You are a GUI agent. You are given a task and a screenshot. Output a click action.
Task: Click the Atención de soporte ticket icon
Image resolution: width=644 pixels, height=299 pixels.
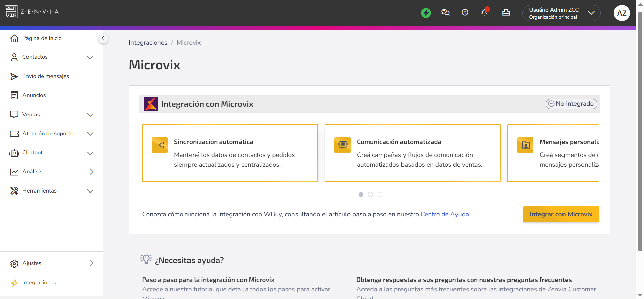click(14, 134)
